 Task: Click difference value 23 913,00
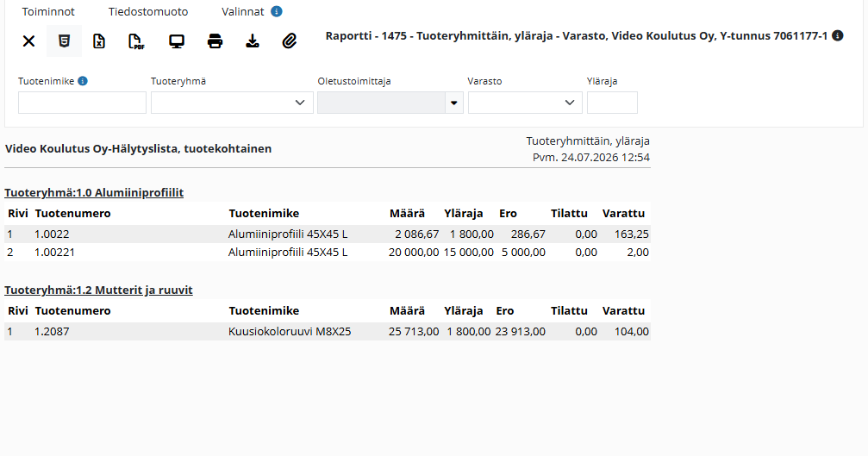521,332
